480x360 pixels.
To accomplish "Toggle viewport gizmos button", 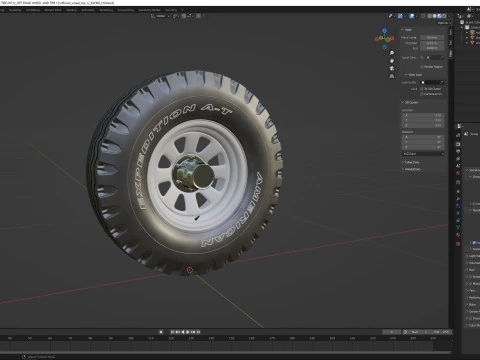I will click(400, 16).
